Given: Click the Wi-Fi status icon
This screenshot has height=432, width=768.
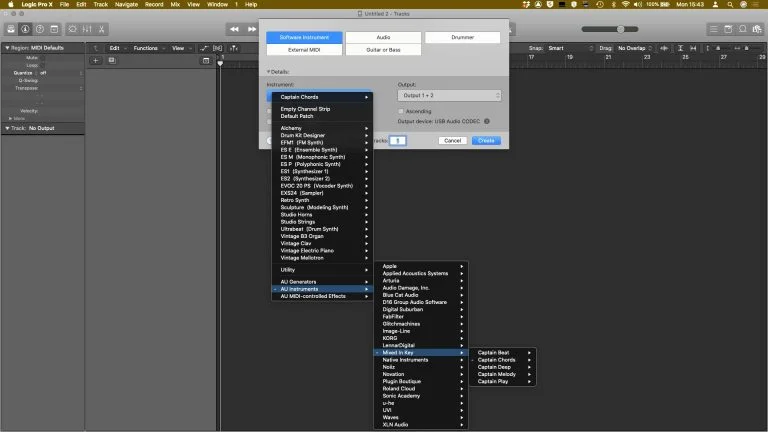Looking at the screenshot, I should (625, 4).
